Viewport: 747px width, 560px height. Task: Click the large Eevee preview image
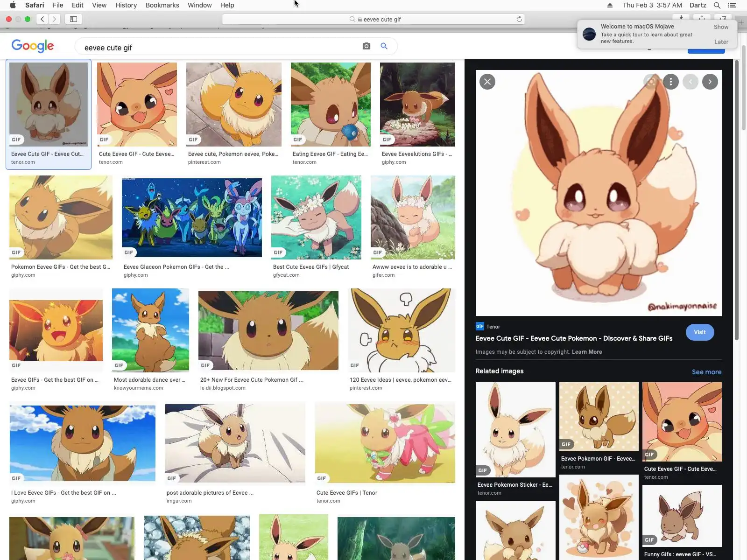pos(599,193)
